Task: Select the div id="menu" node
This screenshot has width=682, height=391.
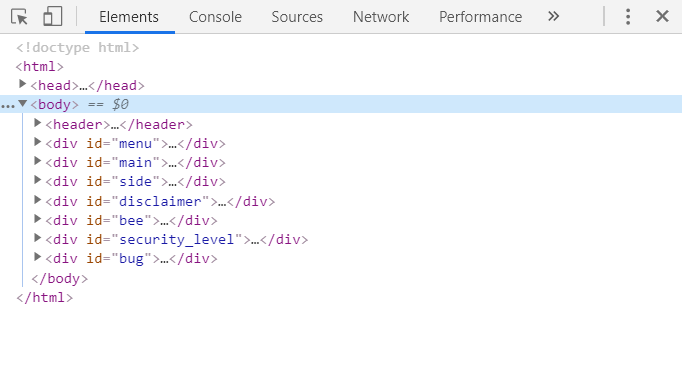Action: 135,144
